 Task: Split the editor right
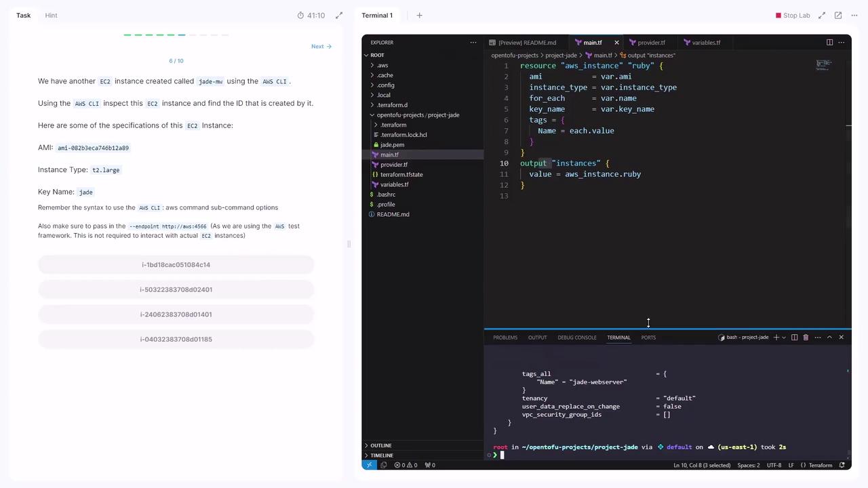point(829,42)
